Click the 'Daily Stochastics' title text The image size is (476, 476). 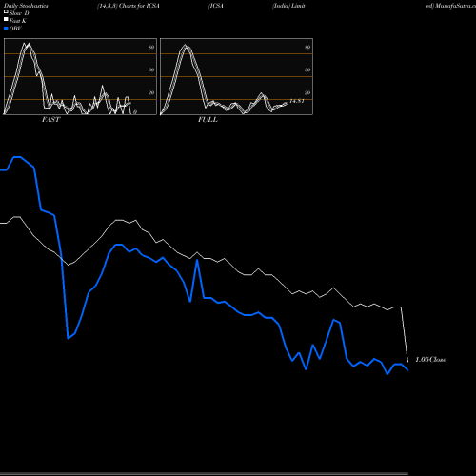click(26, 6)
